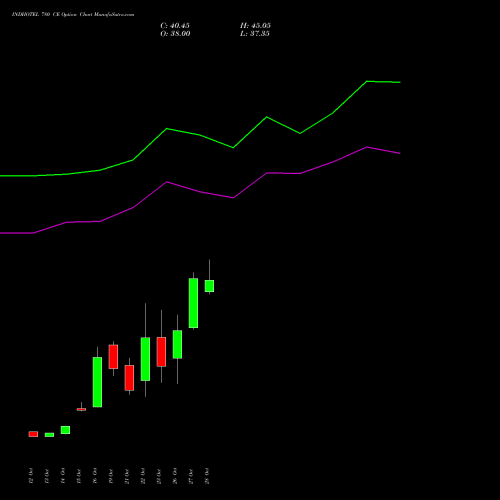
Task: Select the open value O: 38.00
Action: [175, 34]
